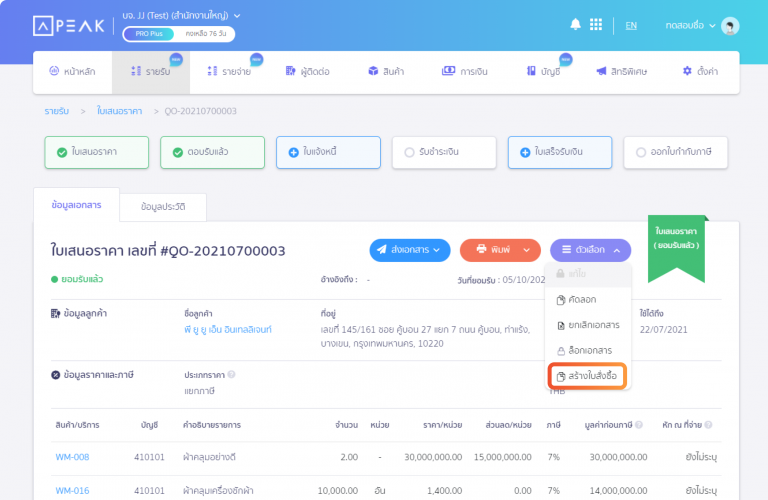This screenshot has height=500, width=768.
Task: Open the สินค้า products menu
Action: pyautogui.click(x=385, y=72)
